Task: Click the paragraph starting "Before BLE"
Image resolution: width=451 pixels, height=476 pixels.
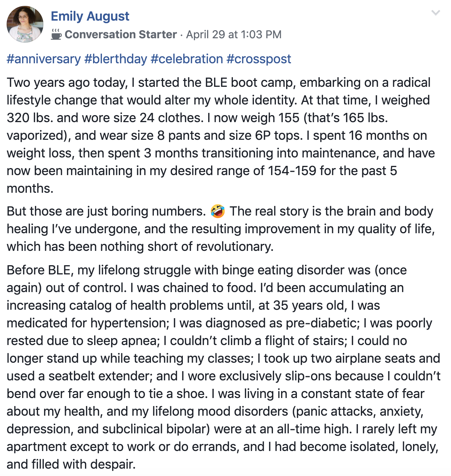Action: click(224, 367)
